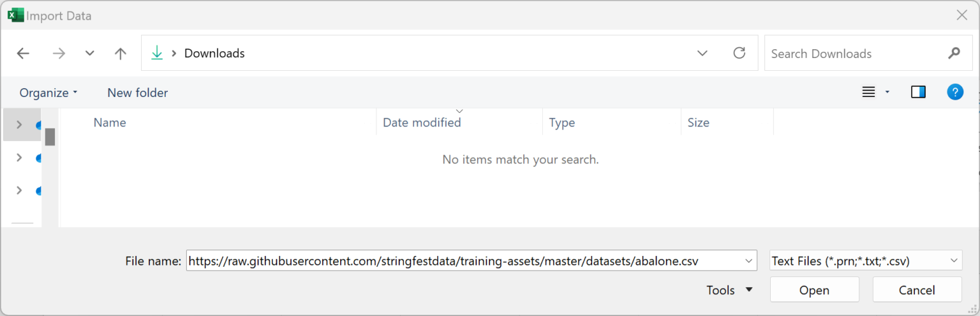
Task: Click the view layout list icon
Action: point(868,93)
